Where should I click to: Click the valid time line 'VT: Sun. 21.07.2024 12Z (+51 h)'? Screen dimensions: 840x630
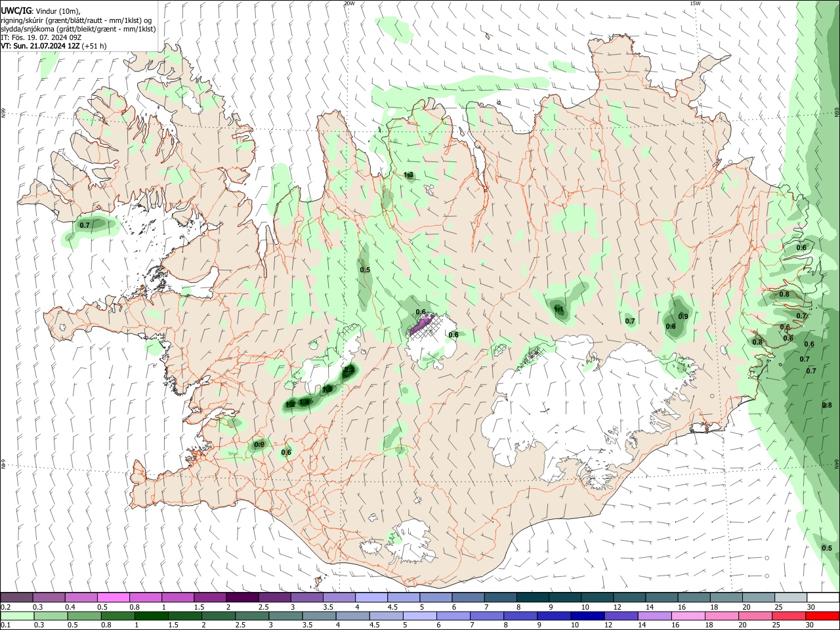click(54, 46)
